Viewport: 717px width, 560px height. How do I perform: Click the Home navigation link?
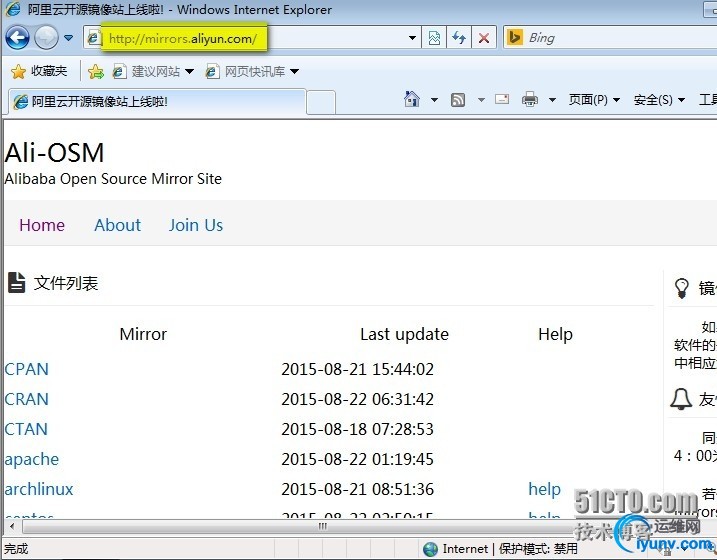[42, 225]
